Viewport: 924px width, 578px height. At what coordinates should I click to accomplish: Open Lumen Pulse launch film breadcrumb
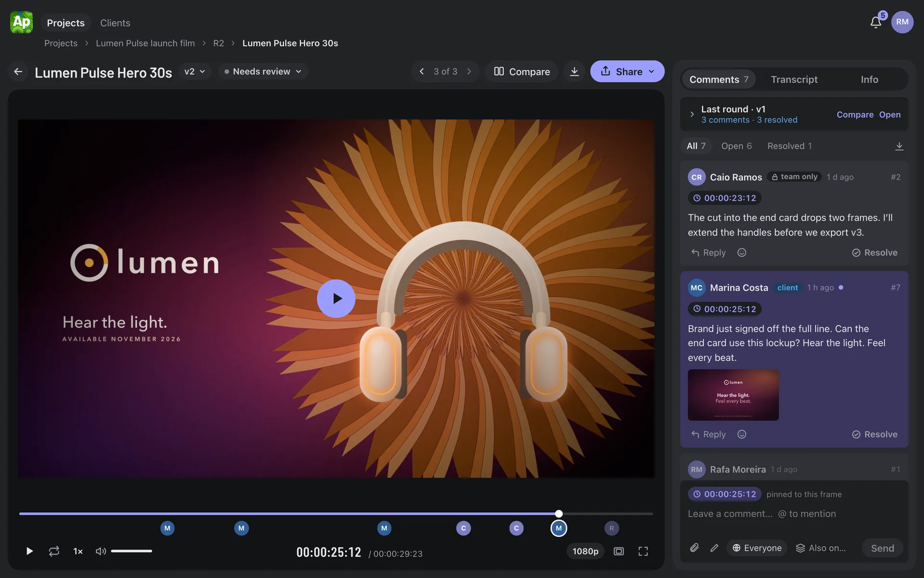tap(145, 43)
